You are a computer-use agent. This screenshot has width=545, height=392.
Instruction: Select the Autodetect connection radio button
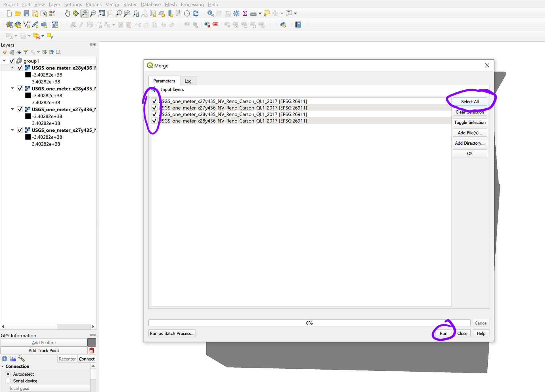[8, 374]
